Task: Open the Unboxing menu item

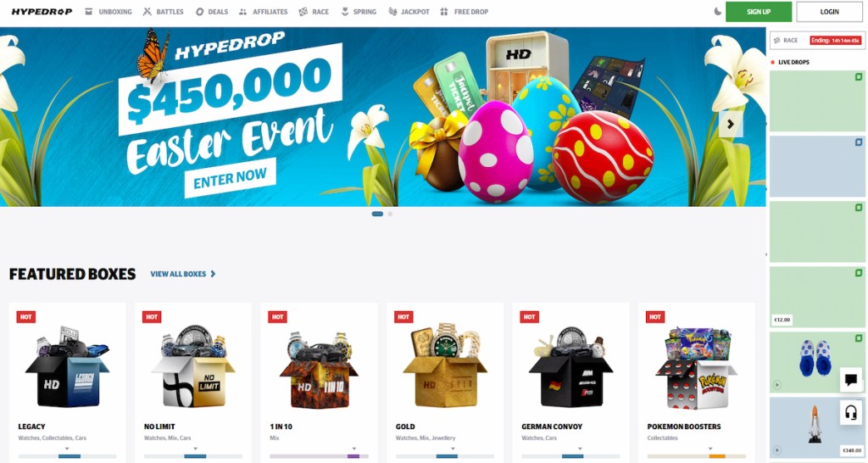Action: pyautogui.click(x=108, y=12)
